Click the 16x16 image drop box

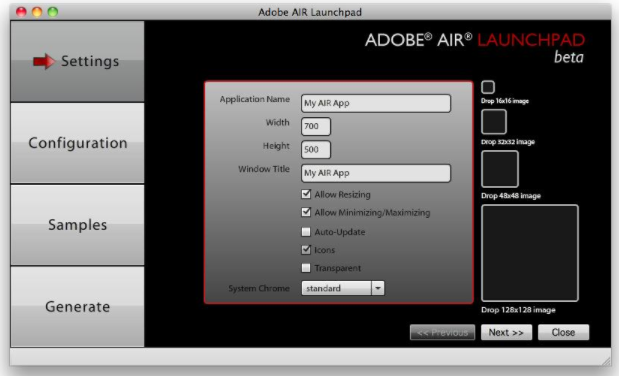click(x=488, y=87)
